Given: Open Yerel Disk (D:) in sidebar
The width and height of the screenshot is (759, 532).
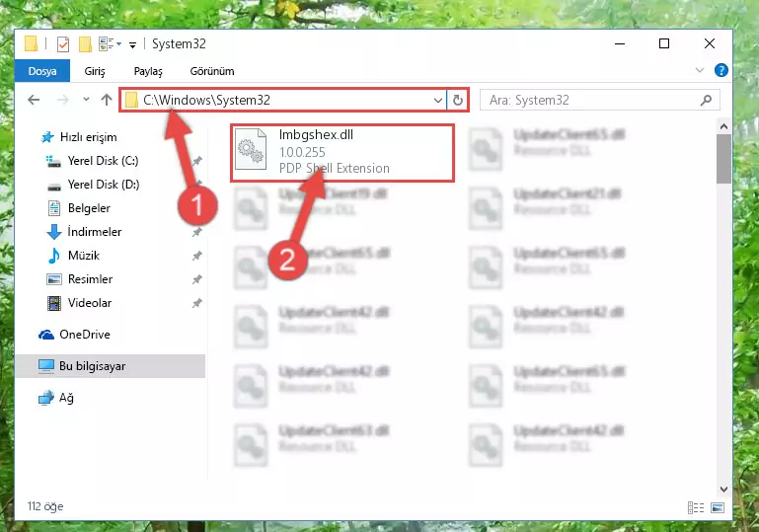Looking at the screenshot, I should 104,185.
